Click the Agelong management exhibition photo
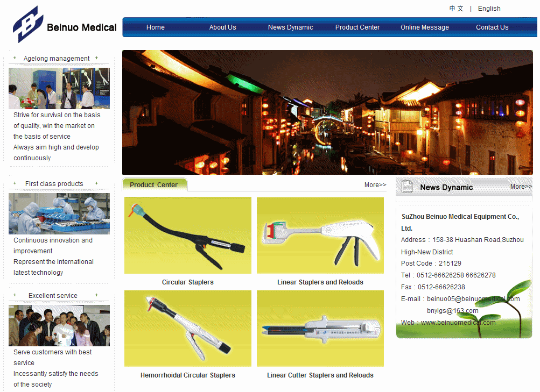 (x=59, y=88)
